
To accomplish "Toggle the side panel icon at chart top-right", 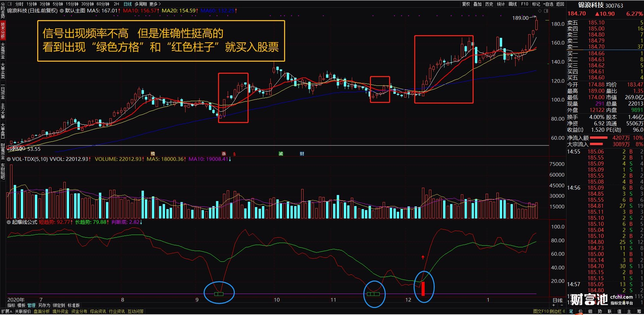I will pyautogui.click(x=546, y=11).
